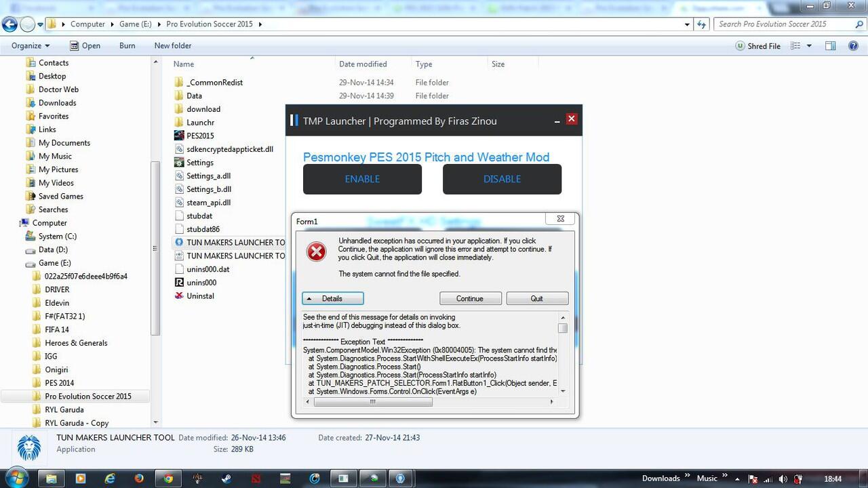Click the volume speaker tray icon

pyautogui.click(x=783, y=479)
